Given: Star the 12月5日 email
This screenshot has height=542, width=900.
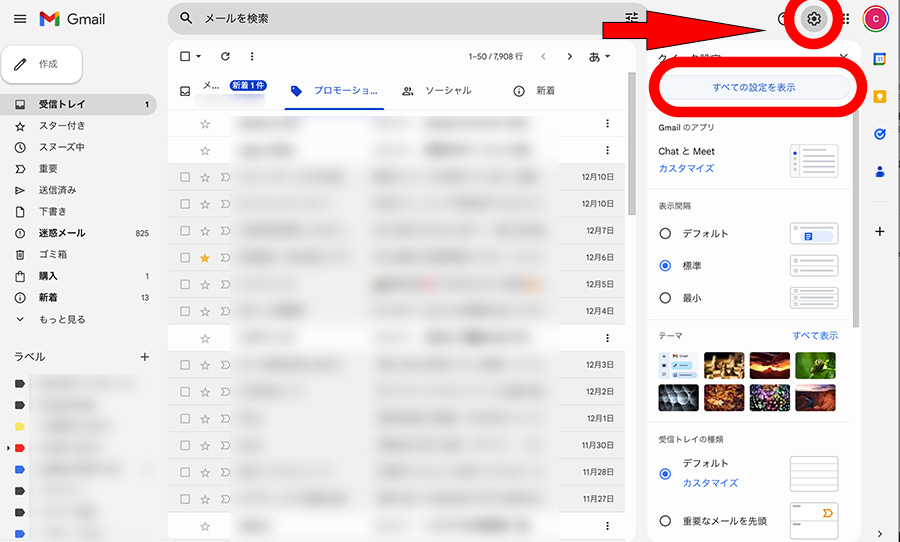Looking at the screenshot, I should [204, 285].
